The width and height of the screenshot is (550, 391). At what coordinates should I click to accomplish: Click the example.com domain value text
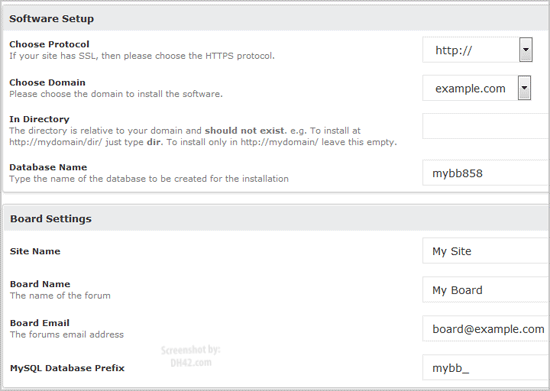[470, 88]
